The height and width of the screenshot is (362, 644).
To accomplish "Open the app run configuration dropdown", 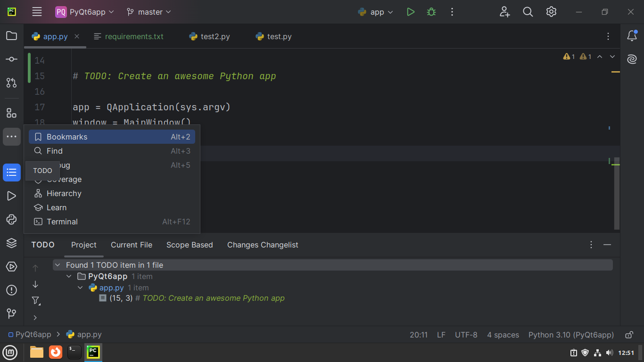I will pyautogui.click(x=376, y=12).
